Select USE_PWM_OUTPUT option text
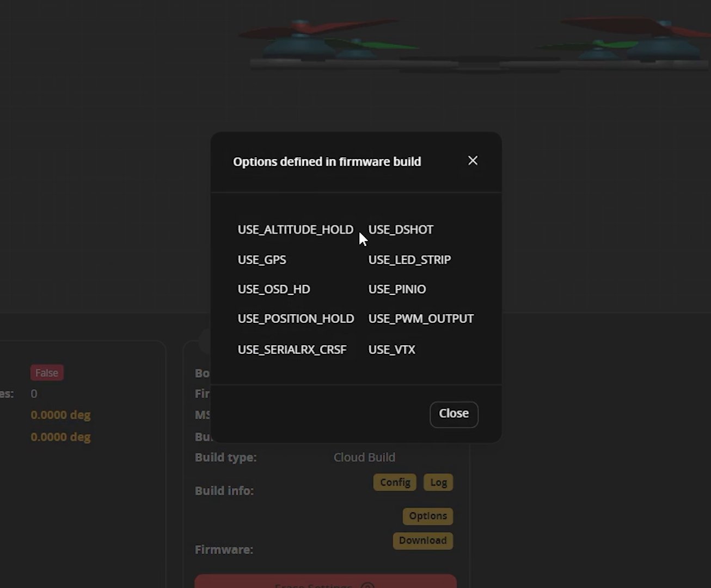Viewport: 711px width, 588px height. click(421, 318)
